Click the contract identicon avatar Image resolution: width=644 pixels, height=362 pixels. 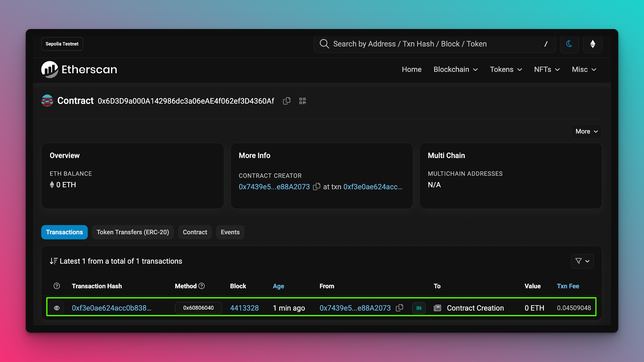pos(47,100)
